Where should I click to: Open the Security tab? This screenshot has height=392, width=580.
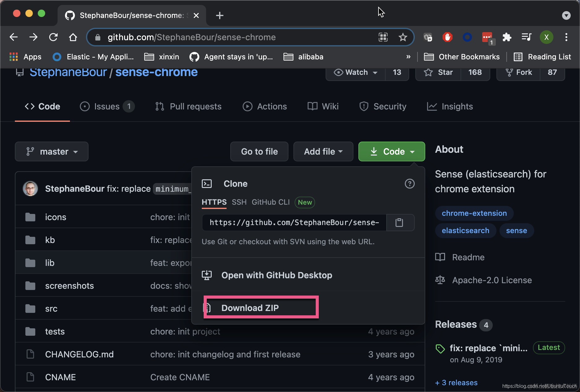383,106
